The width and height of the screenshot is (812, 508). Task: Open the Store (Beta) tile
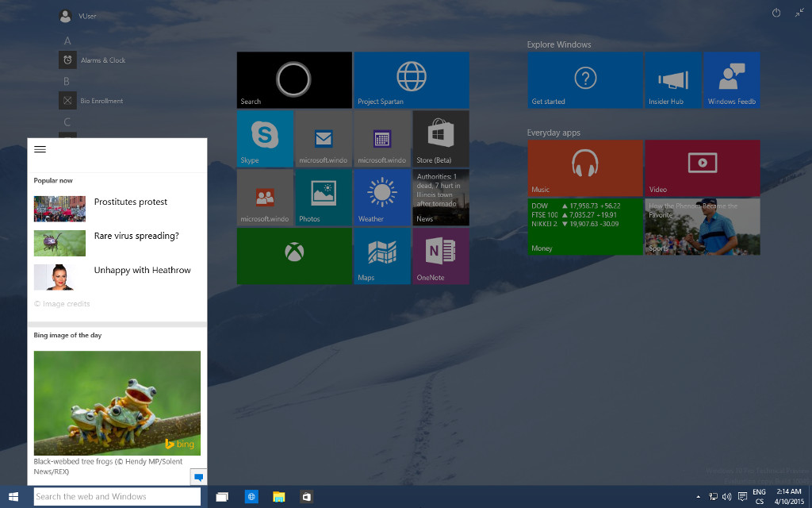441,138
